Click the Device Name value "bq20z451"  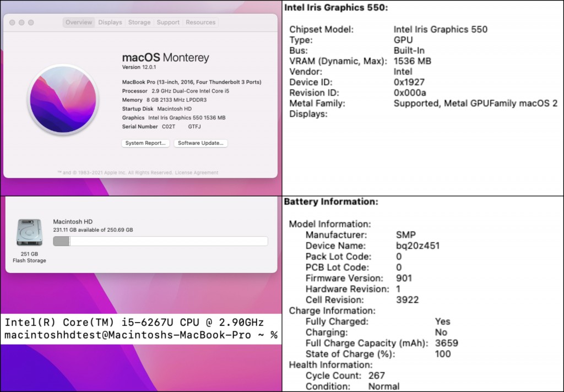tap(417, 246)
